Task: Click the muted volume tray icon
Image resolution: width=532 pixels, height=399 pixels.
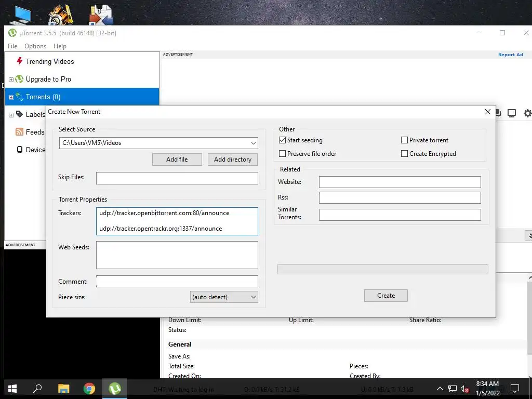Action: (x=464, y=389)
